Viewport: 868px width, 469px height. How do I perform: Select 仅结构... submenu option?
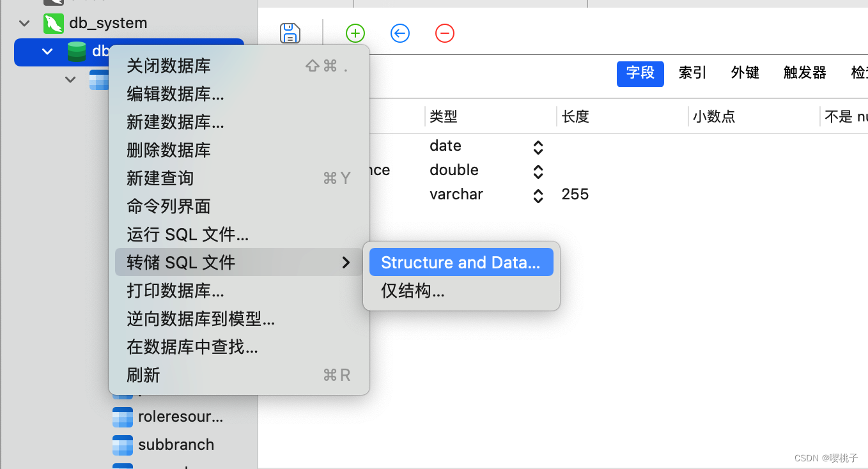coord(461,291)
